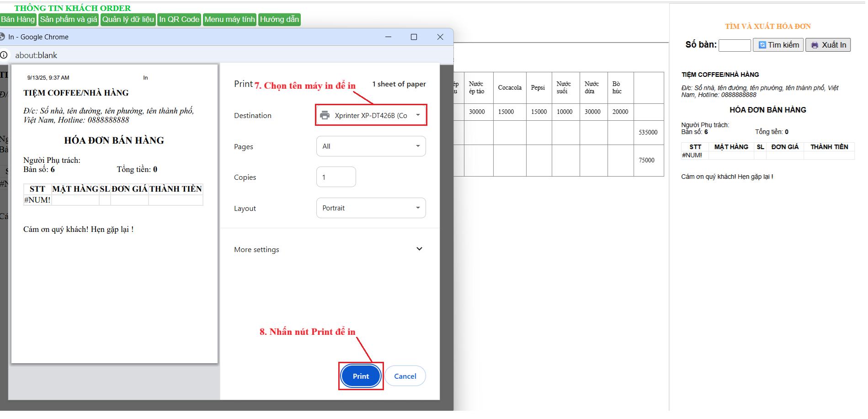
Task: Expand More settings section
Action: 419,249
